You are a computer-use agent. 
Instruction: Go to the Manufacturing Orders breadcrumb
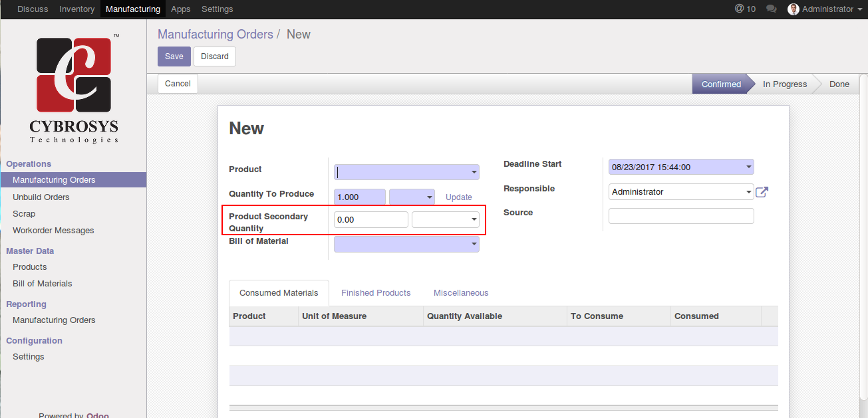click(215, 35)
